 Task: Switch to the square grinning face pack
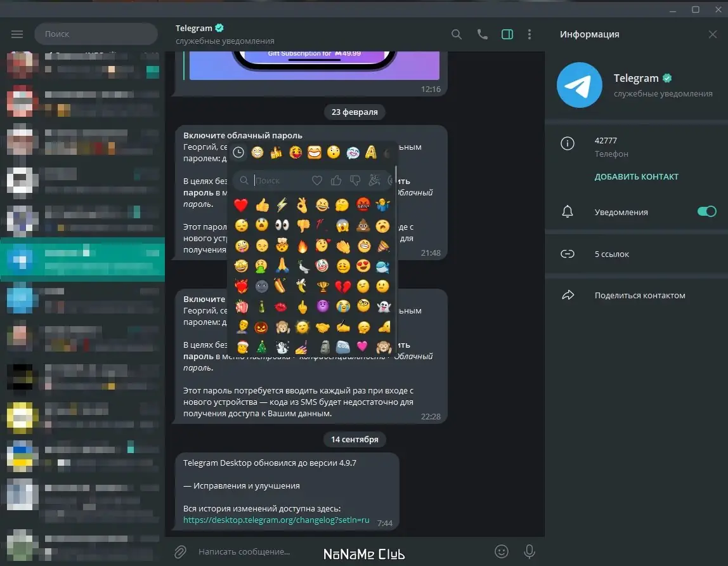[315, 152]
